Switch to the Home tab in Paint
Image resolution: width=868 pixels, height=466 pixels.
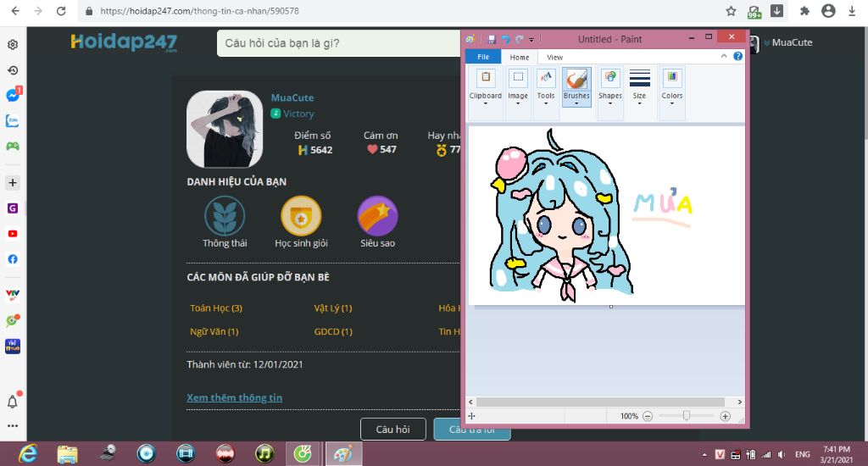point(520,57)
